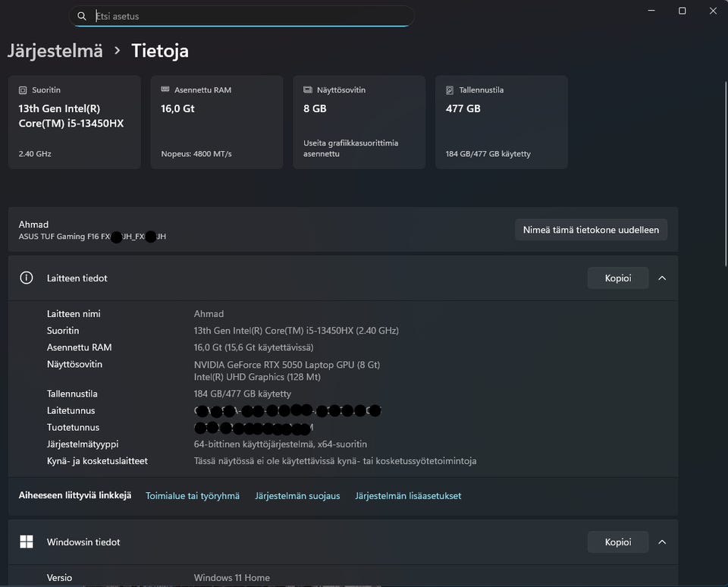Collapse the Laitteen tiedot section

[x=662, y=278]
